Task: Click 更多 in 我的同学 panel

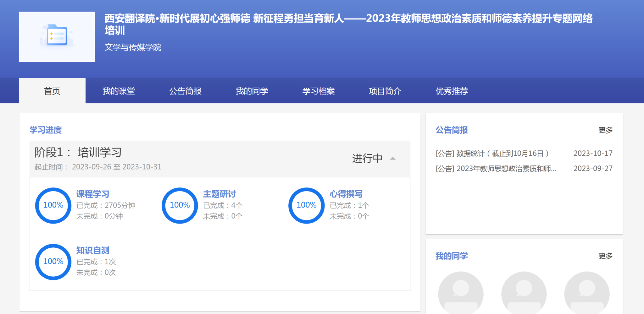Action: click(606, 256)
